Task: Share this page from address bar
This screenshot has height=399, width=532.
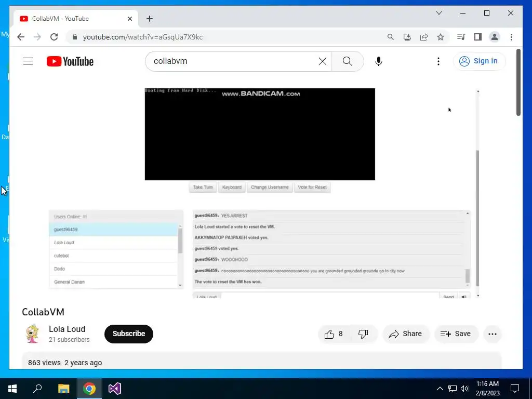Action: point(424,37)
